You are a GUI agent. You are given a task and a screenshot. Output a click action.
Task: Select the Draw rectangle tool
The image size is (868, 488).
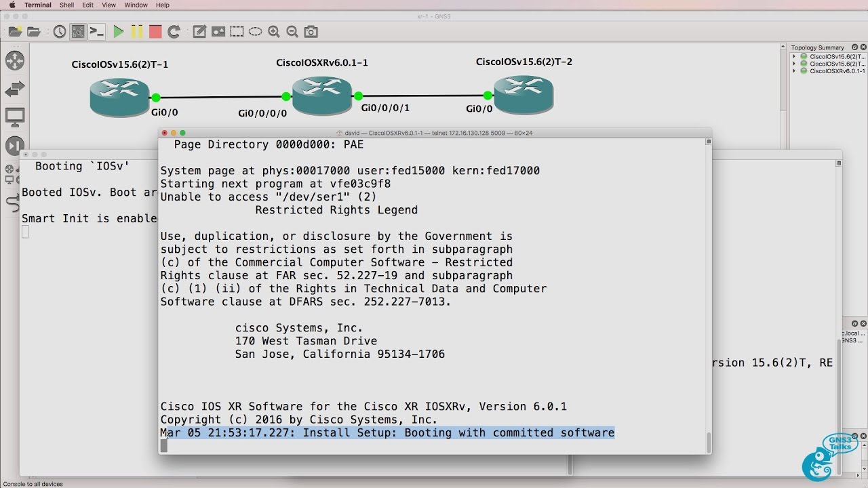coord(237,31)
